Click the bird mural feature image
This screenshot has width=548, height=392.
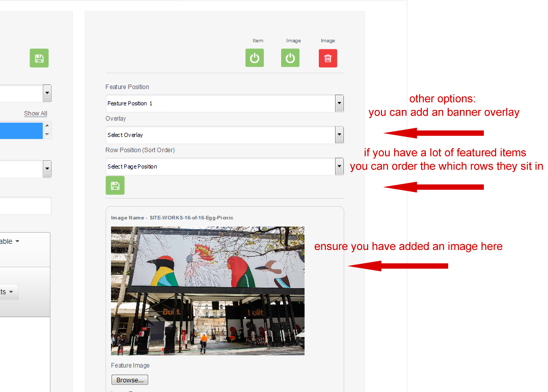point(208,290)
